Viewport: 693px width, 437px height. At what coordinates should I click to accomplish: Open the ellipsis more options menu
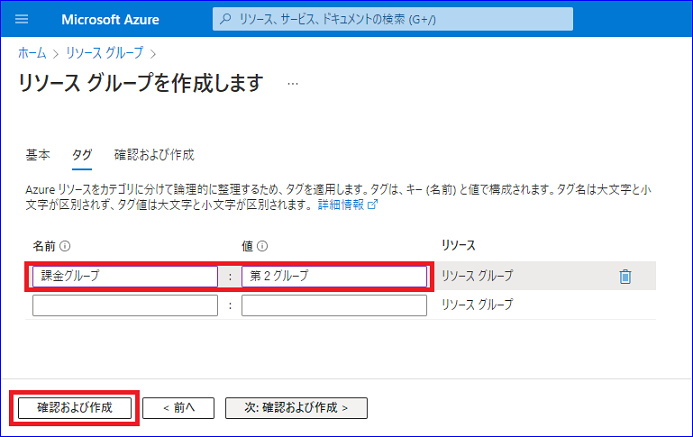tap(293, 84)
